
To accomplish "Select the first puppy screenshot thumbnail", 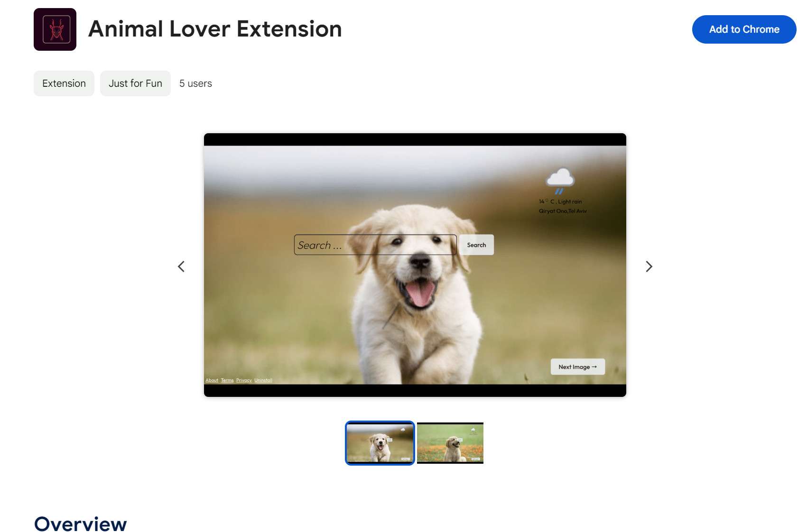I will [379, 443].
